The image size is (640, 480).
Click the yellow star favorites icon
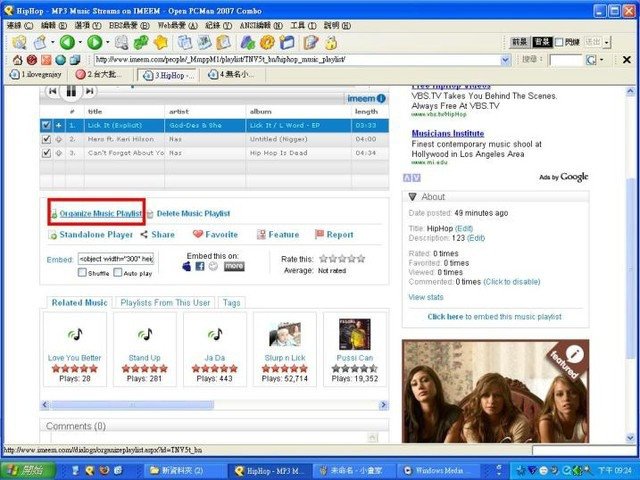161,42
